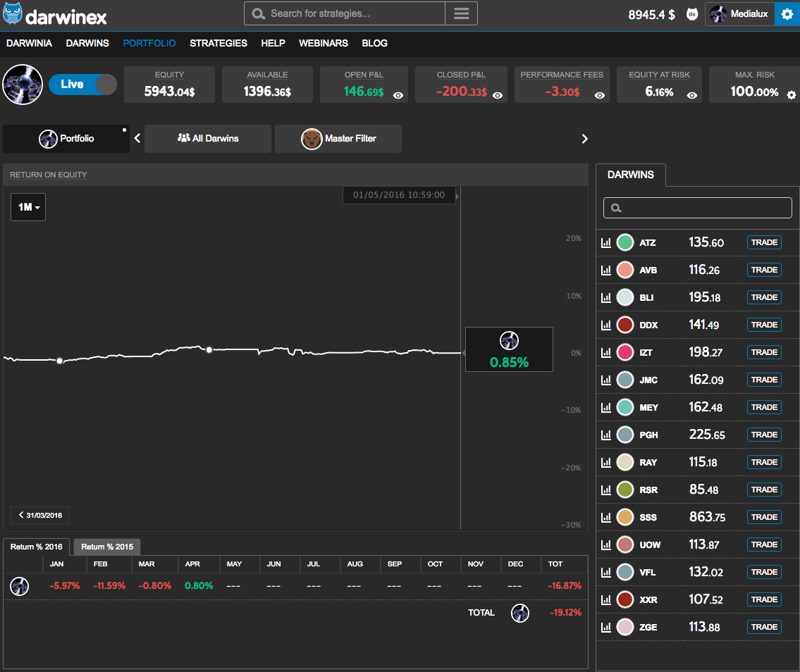Switch to Return % 2015 tab
Viewport: 800px width, 672px height.
pyautogui.click(x=107, y=547)
